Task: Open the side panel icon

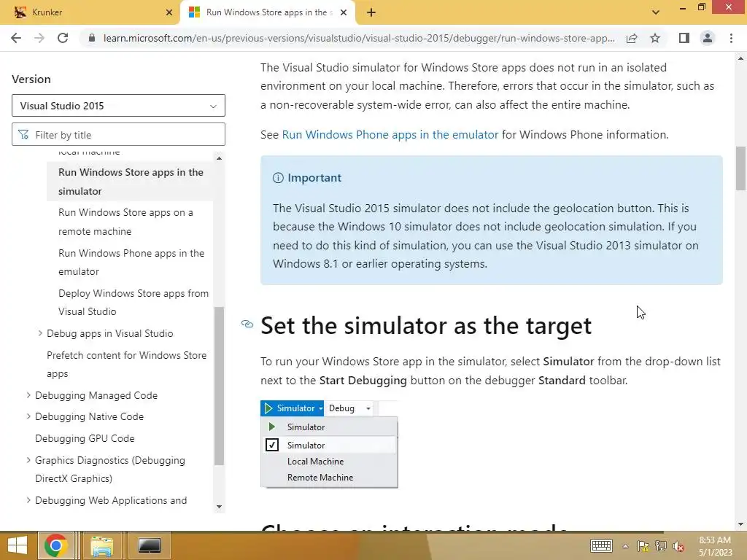Action: point(684,38)
